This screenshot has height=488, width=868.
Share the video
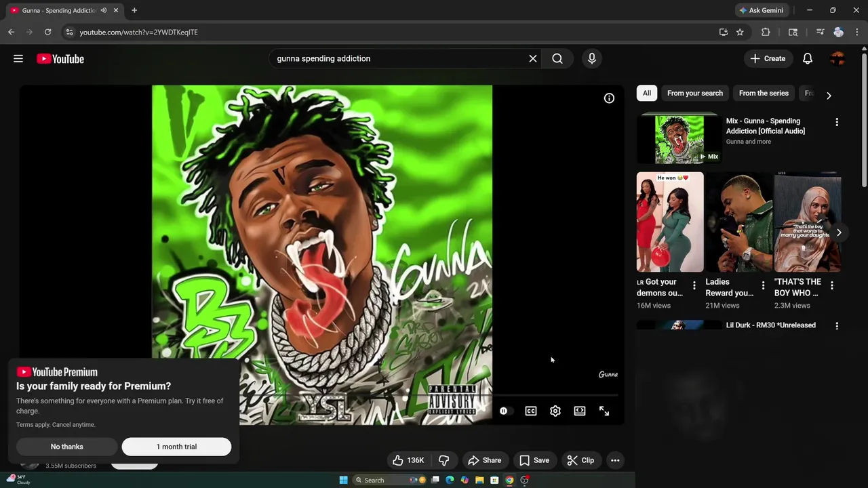[x=484, y=460]
